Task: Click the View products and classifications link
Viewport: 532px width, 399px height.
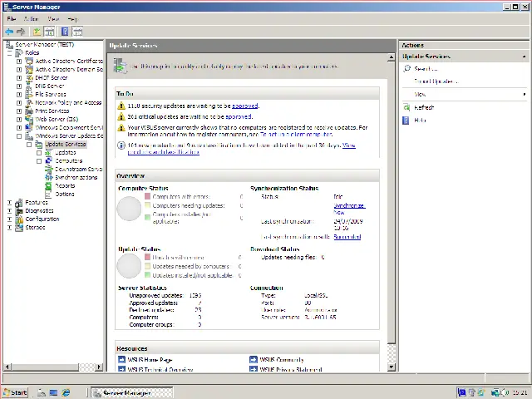Action: click(x=242, y=149)
